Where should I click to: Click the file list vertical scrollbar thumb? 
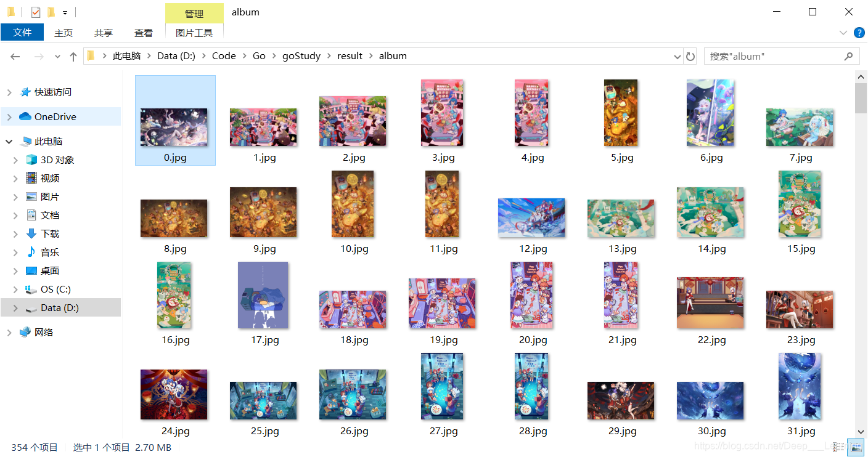[861, 98]
